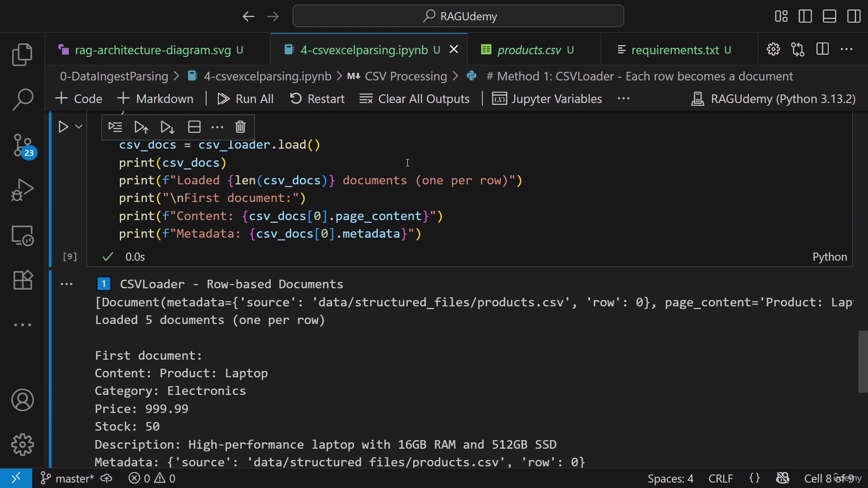Sync changes using the status bar cloud icon
This screenshot has width=868, height=488.
pos(107,478)
